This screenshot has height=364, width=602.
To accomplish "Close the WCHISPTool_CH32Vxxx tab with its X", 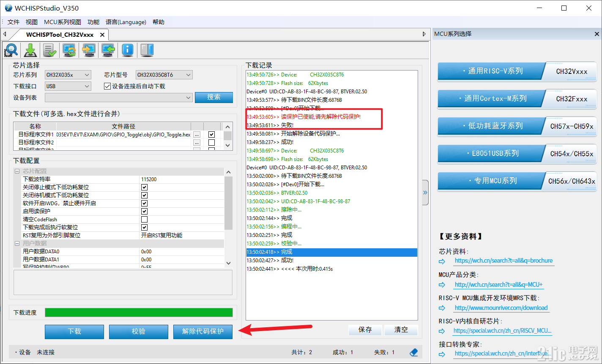I will [x=102, y=35].
